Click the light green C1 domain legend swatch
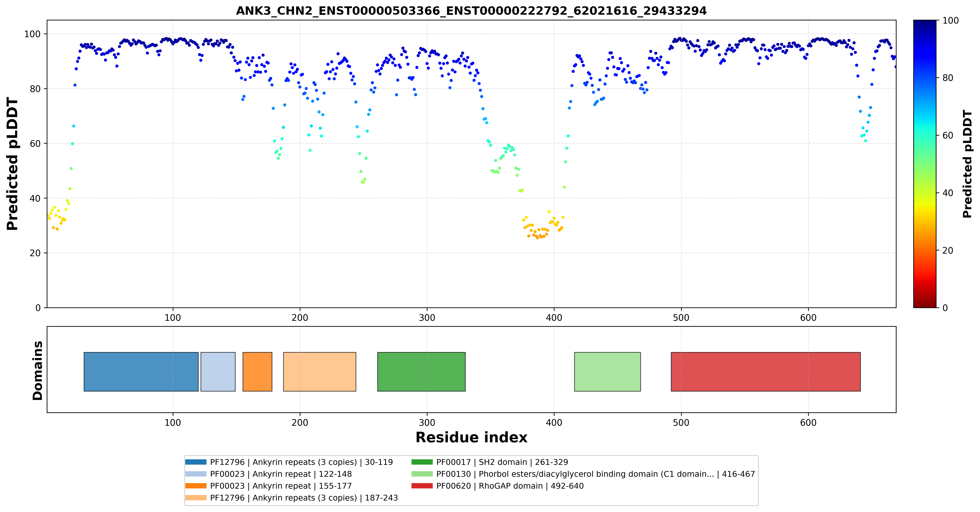Viewport: 980px width, 512px height. 422,474
